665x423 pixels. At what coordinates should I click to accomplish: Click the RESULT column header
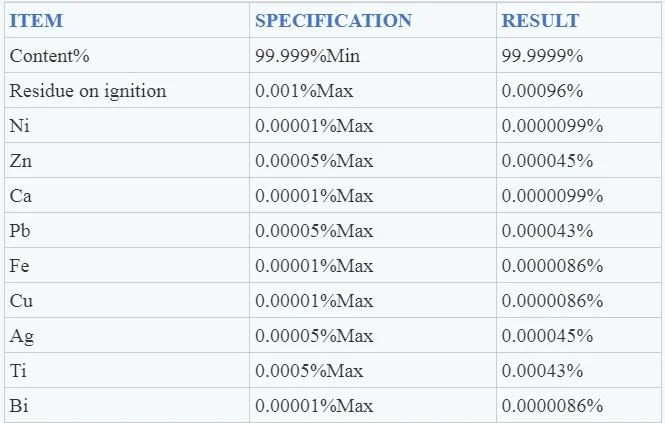(x=540, y=21)
